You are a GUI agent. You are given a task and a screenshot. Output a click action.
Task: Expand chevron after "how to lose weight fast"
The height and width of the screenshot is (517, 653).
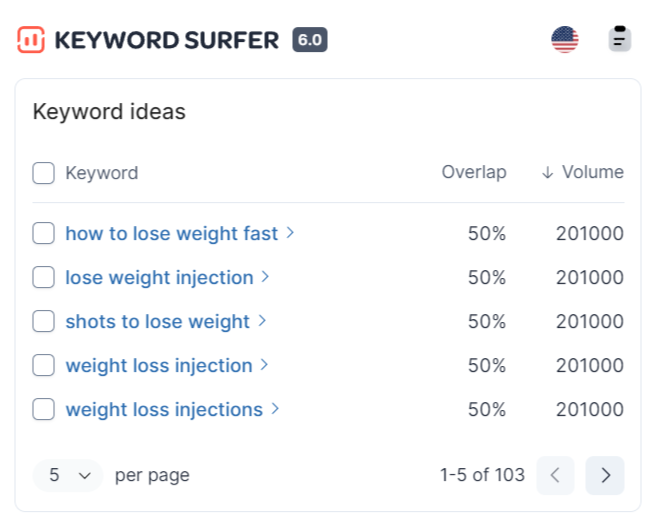click(290, 233)
